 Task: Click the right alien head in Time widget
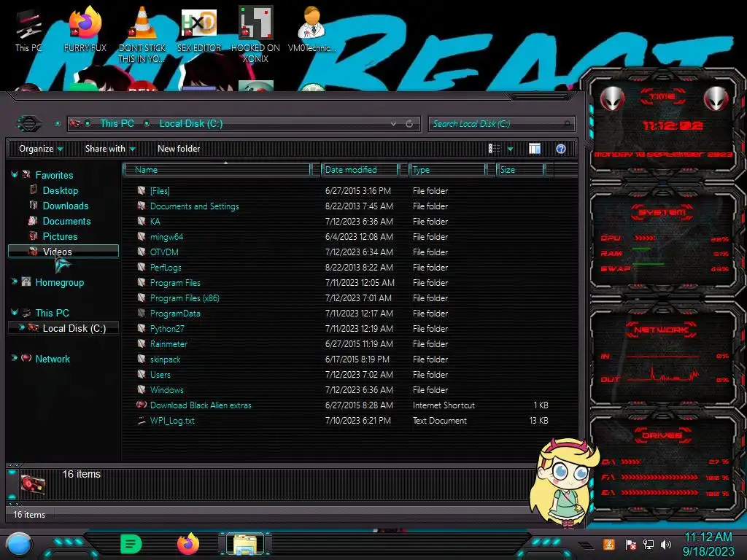coord(716,98)
